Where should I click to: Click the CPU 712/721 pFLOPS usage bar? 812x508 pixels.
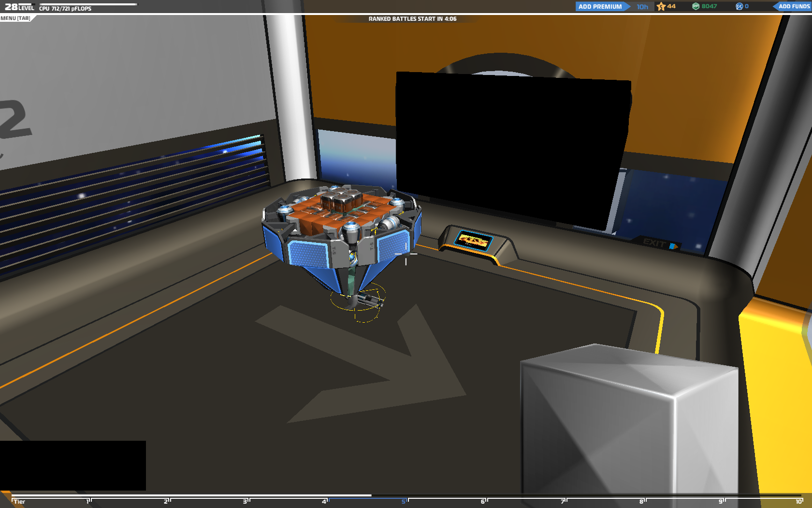(x=88, y=6)
